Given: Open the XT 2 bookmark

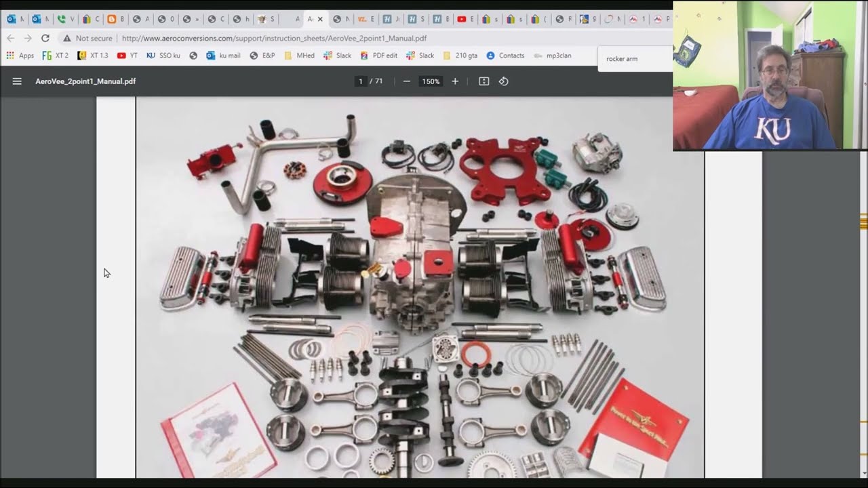Looking at the screenshot, I should point(55,56).
